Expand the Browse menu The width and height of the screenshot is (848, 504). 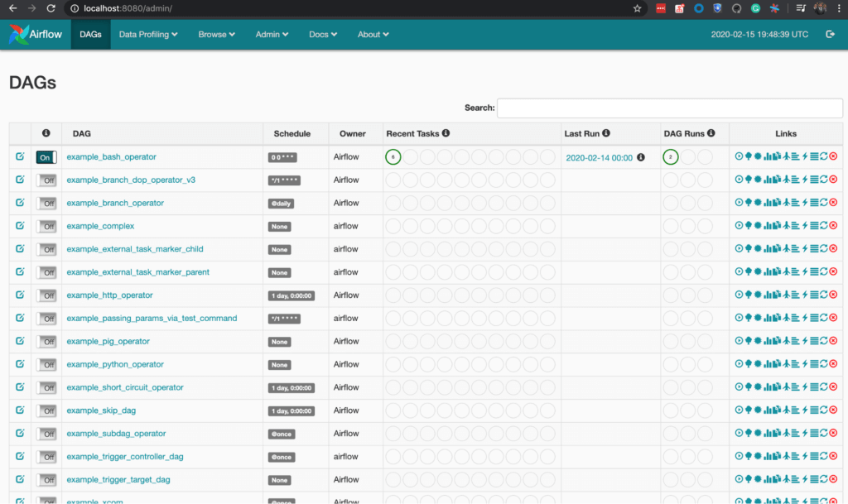pos(216,34)
